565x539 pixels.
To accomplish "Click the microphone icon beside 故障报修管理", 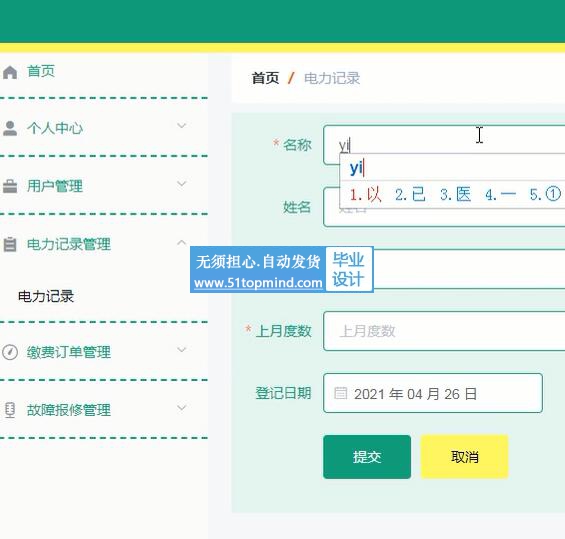I will (10, 410).
